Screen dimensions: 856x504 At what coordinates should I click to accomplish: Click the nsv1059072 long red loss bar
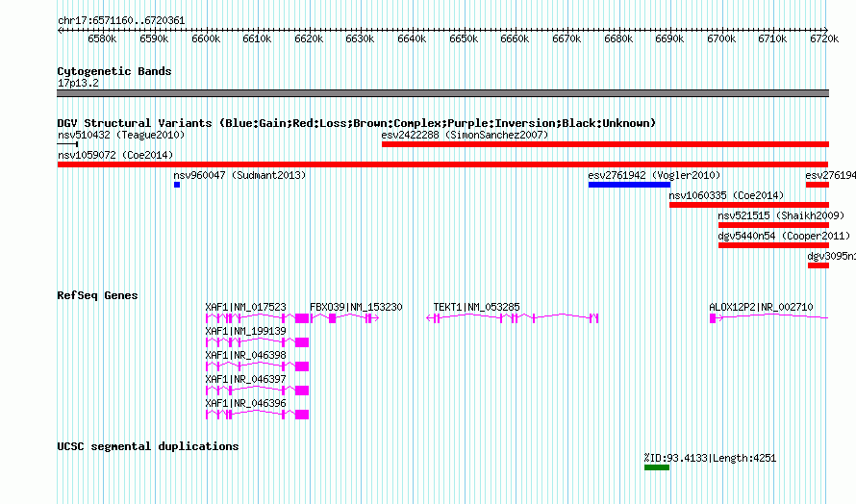click(442, 164)
